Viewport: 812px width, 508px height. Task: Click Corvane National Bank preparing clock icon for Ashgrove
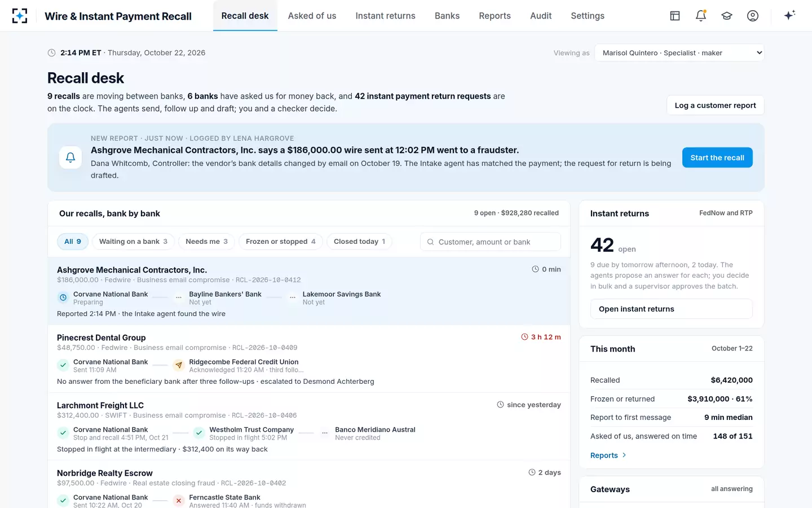point(63,297)
